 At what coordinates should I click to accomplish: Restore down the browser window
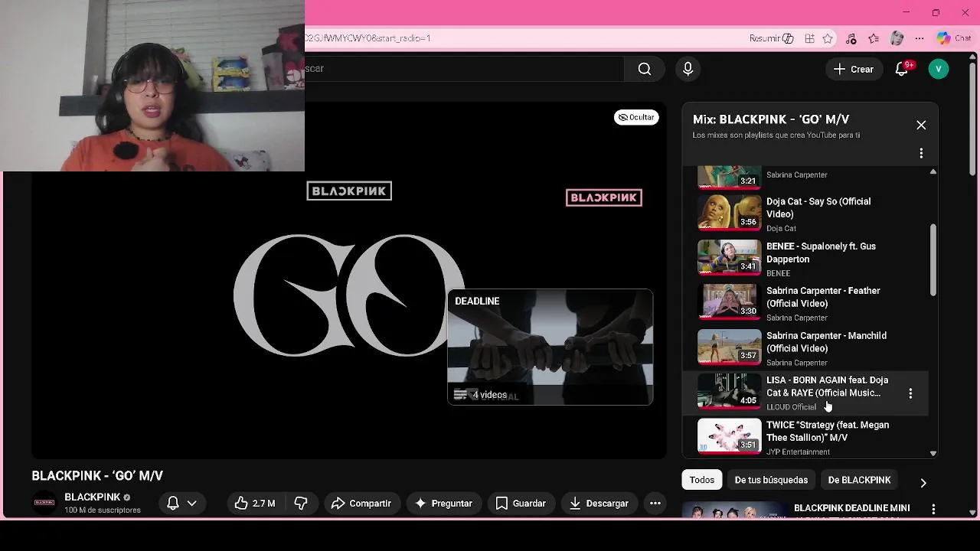(x=936, y=13)
